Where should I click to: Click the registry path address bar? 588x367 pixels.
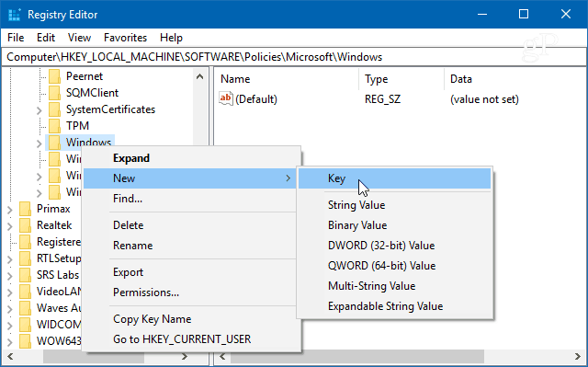tap(294, 57)
